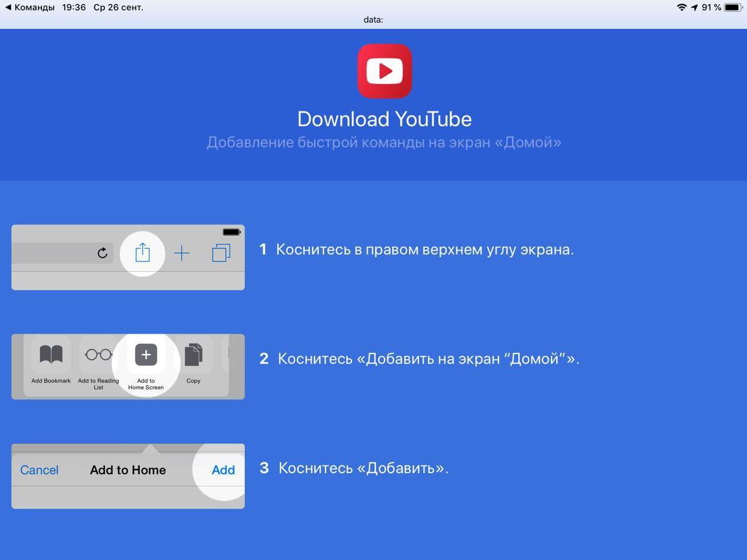
Task: Tap the date Ср 26 сент.
Action: pyautogui.click(x=118, y=8)
